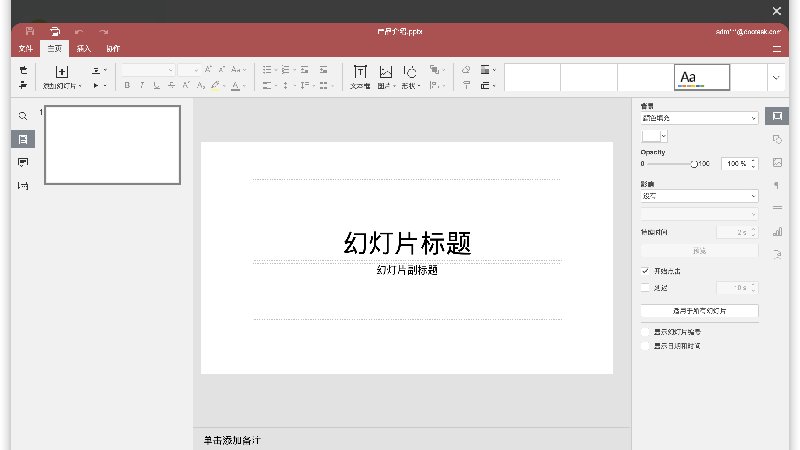Increase indent in toolbar

(x=323, y=69)
